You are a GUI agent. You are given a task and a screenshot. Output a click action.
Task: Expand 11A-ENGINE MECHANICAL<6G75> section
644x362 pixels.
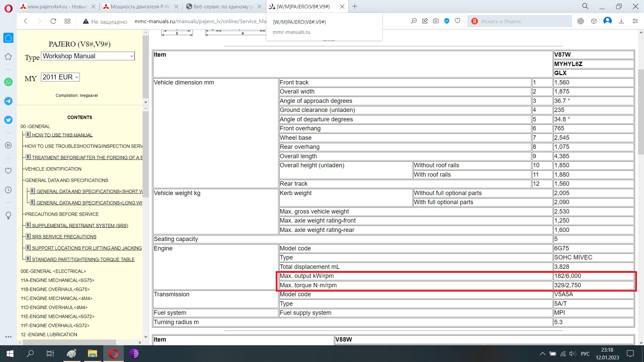click(57, 280)
